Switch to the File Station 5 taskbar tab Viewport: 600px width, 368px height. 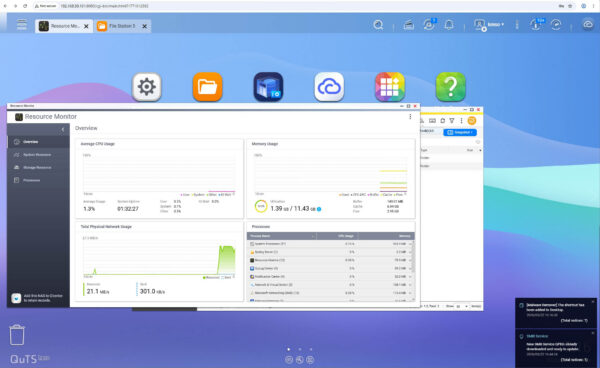(123, 26)
